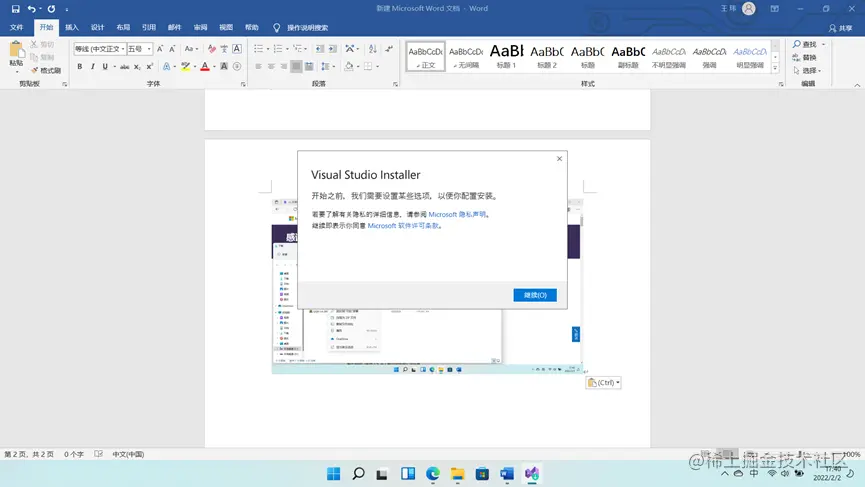
Task: Center align text
Action: 271,67
